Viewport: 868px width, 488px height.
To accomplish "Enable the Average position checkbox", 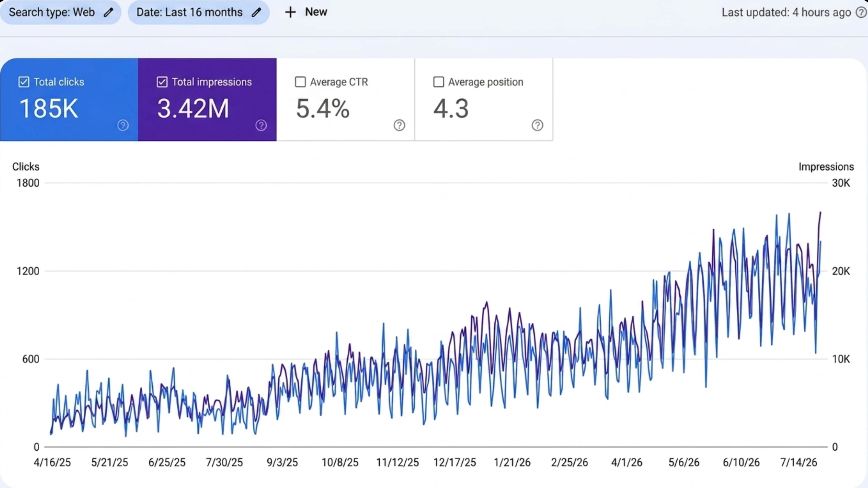I will (439, 82).
